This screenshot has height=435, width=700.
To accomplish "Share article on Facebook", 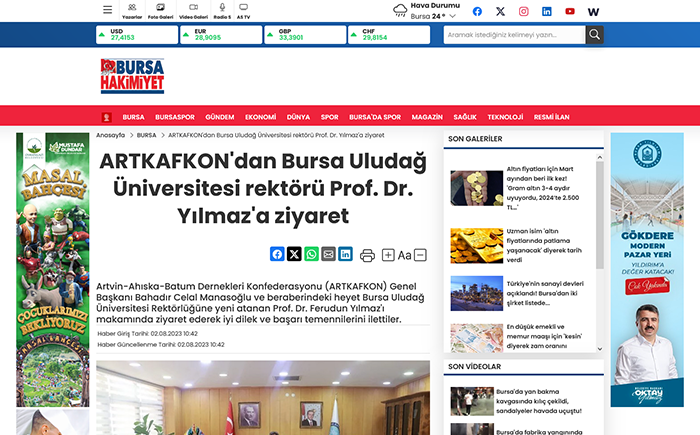I will [x=277, y=254].
